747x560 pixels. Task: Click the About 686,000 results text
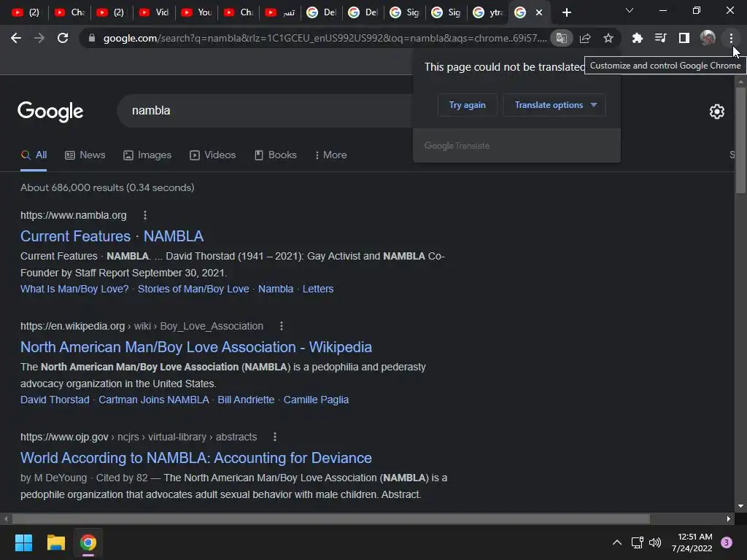tap(107, 187)
